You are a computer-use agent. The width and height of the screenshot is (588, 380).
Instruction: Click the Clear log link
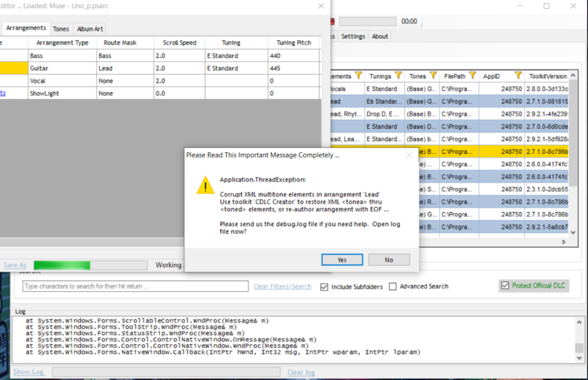tap(301, 372)
